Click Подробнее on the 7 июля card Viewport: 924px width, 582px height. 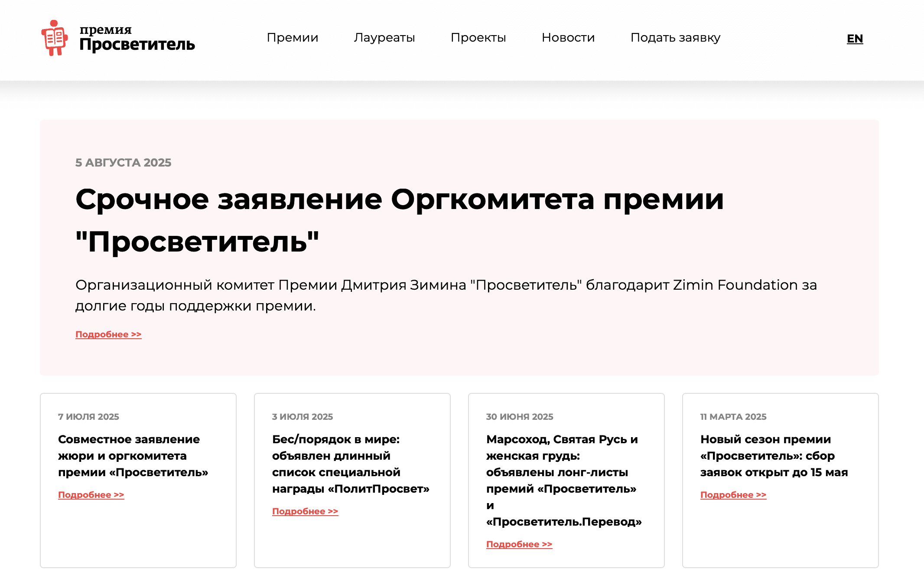click(91, 494)
